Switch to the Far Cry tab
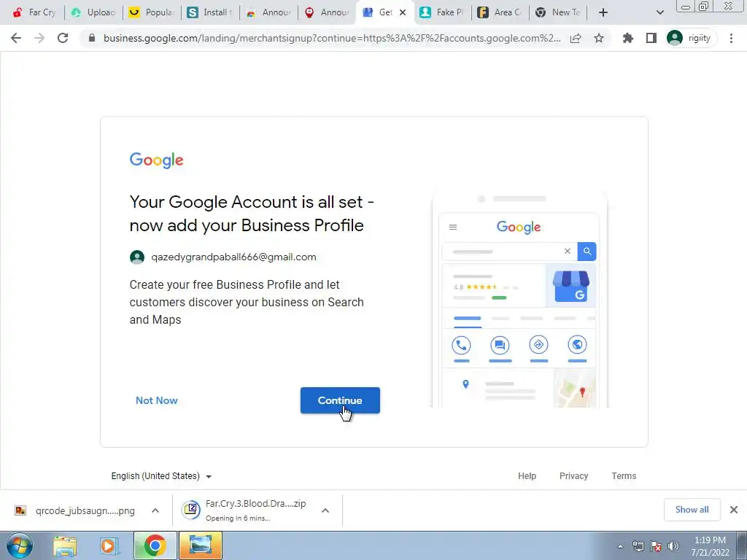 [34, 12]
